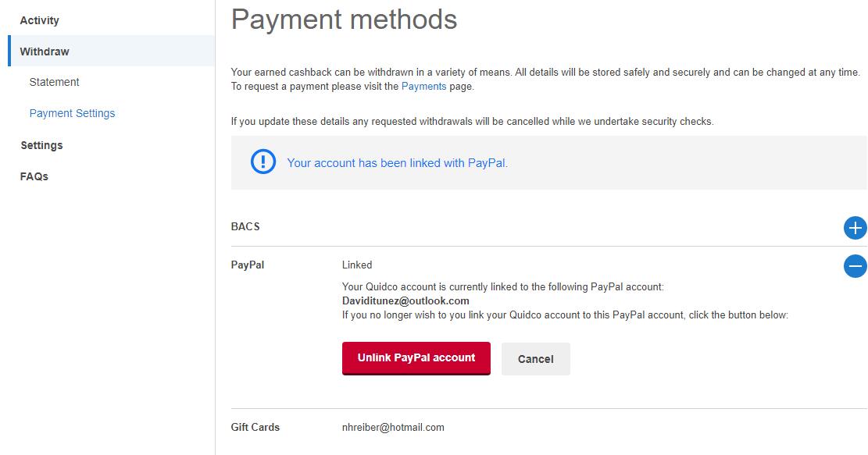
Task: Click the Payment methods heading
Action: point(344,20)
